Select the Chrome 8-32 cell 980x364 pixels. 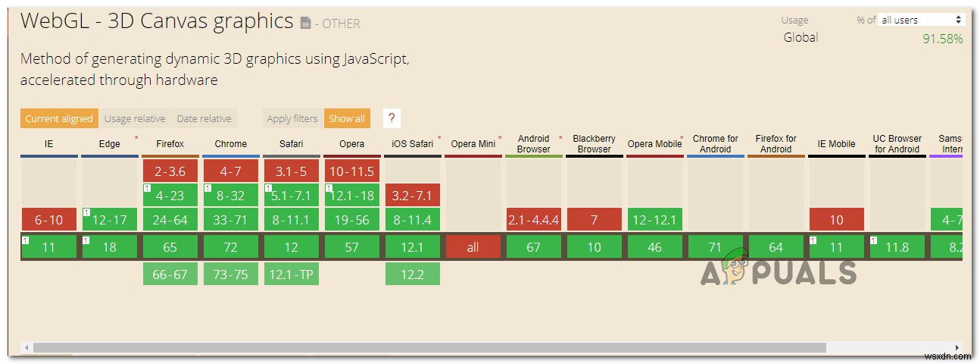(x=231, y=195)
